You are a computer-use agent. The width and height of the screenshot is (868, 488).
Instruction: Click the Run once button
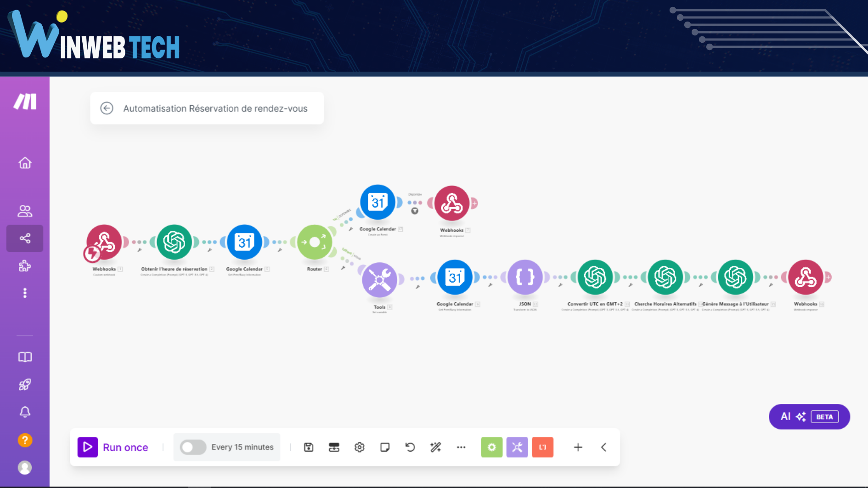(113, 447)
